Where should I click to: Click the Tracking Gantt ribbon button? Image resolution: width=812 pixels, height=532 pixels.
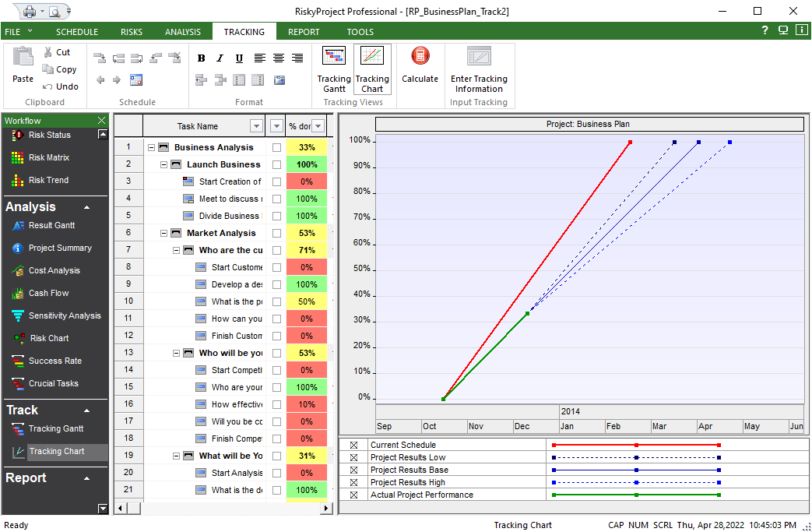point(334,69)
